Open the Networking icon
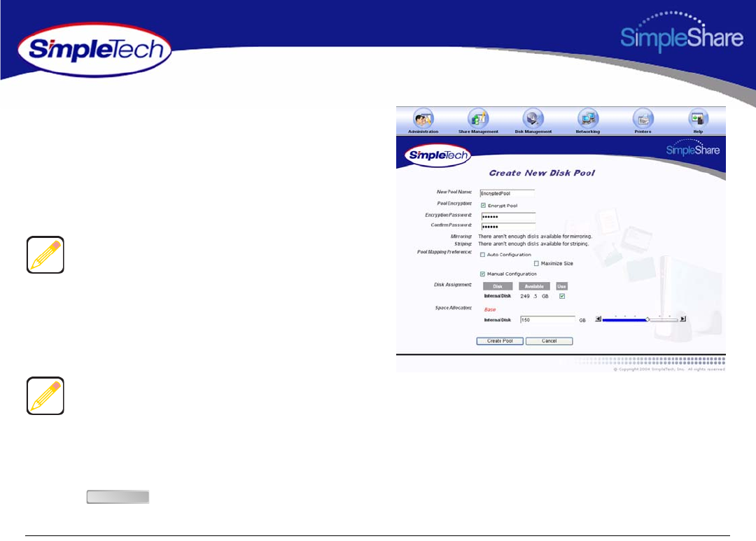Screen dimensions: 756x541 588,118
